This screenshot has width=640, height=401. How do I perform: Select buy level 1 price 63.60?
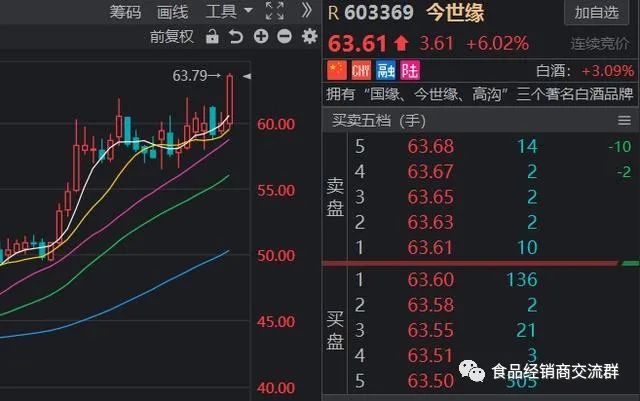pos(431,280)
